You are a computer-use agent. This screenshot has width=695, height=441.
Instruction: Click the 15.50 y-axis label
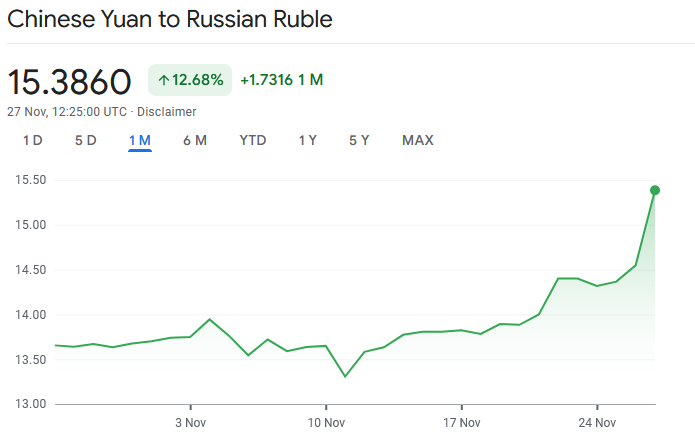pos(33,180)
